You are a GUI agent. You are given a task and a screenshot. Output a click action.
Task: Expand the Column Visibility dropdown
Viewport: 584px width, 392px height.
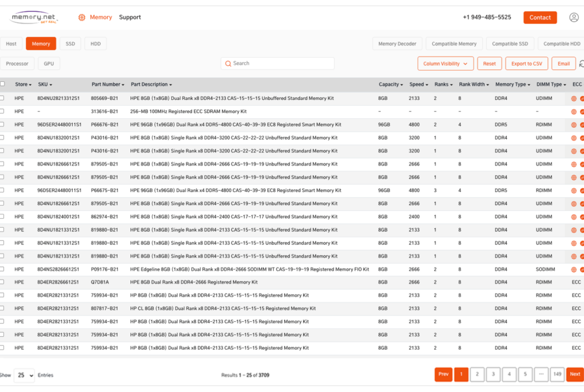[x=445, y=64]
